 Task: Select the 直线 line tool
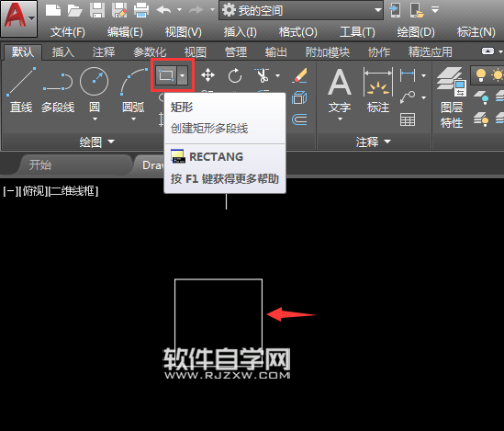click(21, 90)
